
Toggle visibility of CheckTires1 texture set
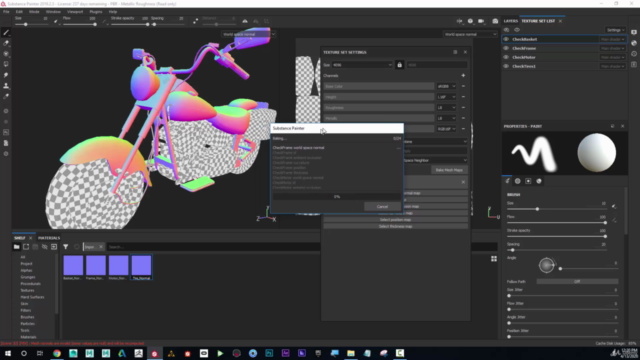(x=506, y=66)
